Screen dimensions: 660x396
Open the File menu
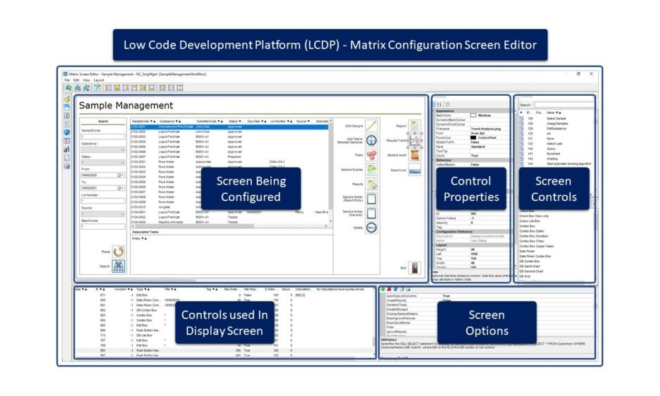coord(67,80)
